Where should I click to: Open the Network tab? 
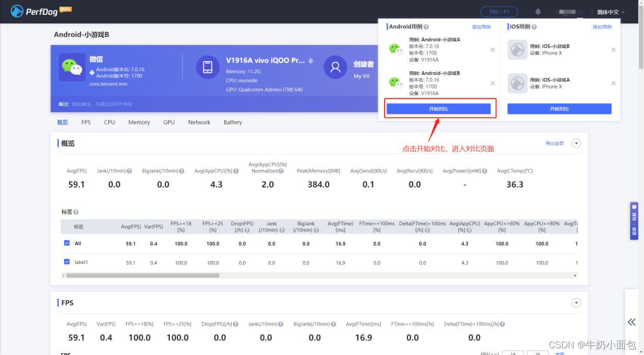tap(199, 122)
